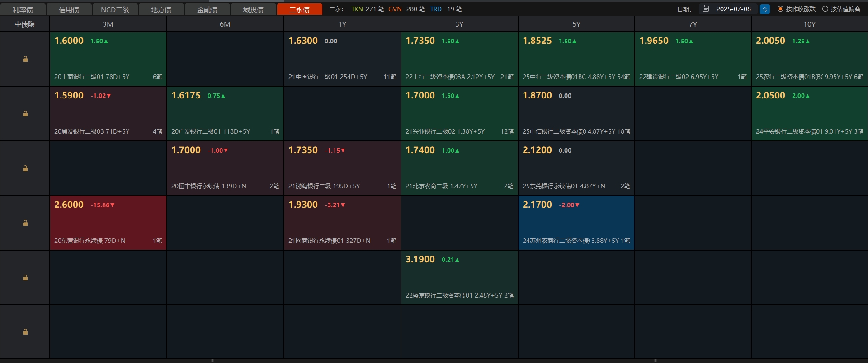
Task: Click the 3M column header
Action: (x=108, y=24)
